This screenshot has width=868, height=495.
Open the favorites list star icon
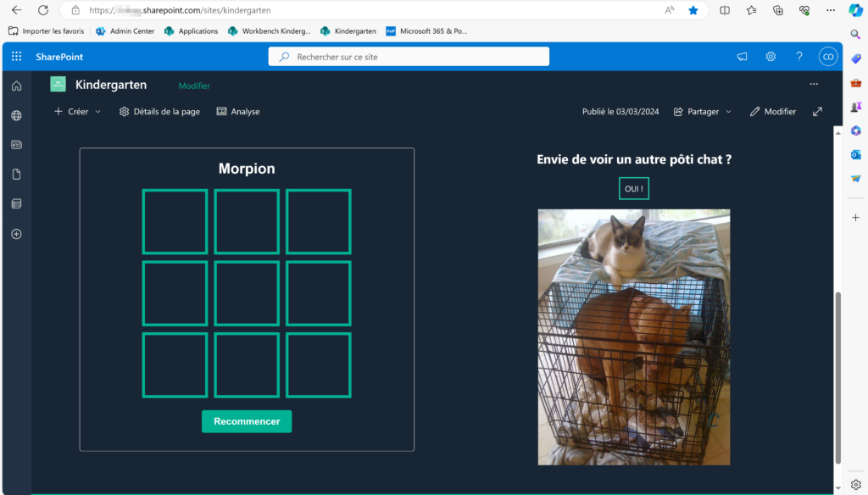click(x=751, y=10)
